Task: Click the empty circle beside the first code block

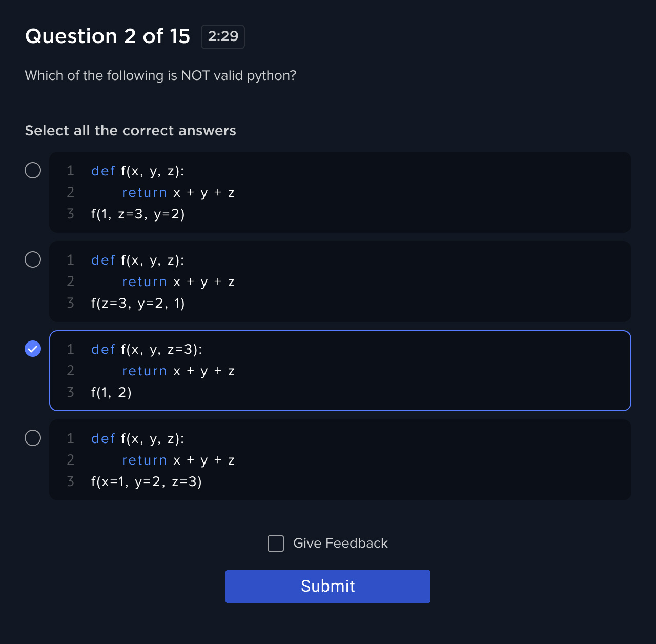Action: tap(33, 170)
